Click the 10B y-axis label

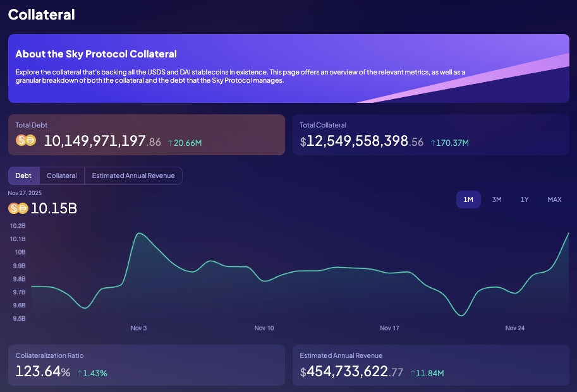[x=20, y=252]
